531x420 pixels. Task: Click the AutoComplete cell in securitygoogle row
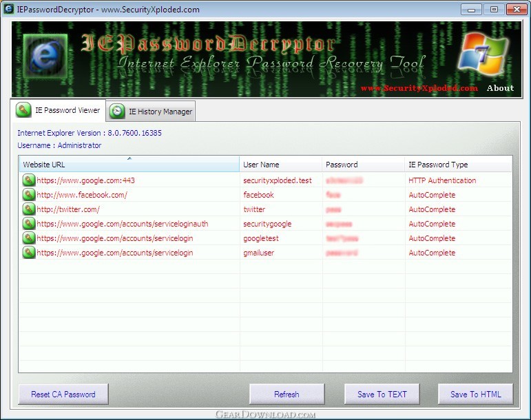[432, 224]
